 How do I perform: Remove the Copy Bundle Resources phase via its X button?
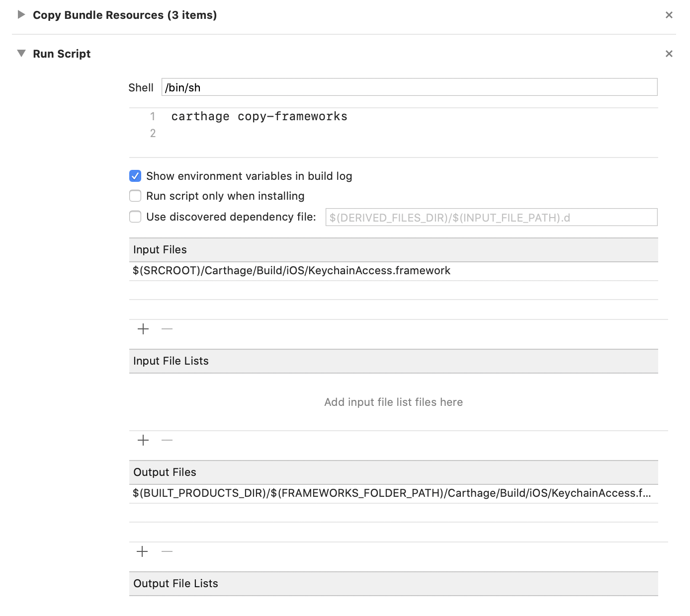click(x=669, y=15)
